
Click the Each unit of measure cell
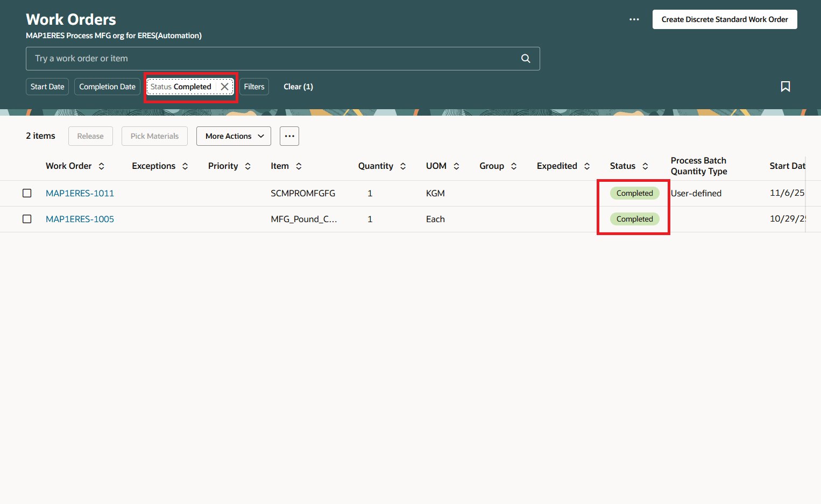coord(435,219)
